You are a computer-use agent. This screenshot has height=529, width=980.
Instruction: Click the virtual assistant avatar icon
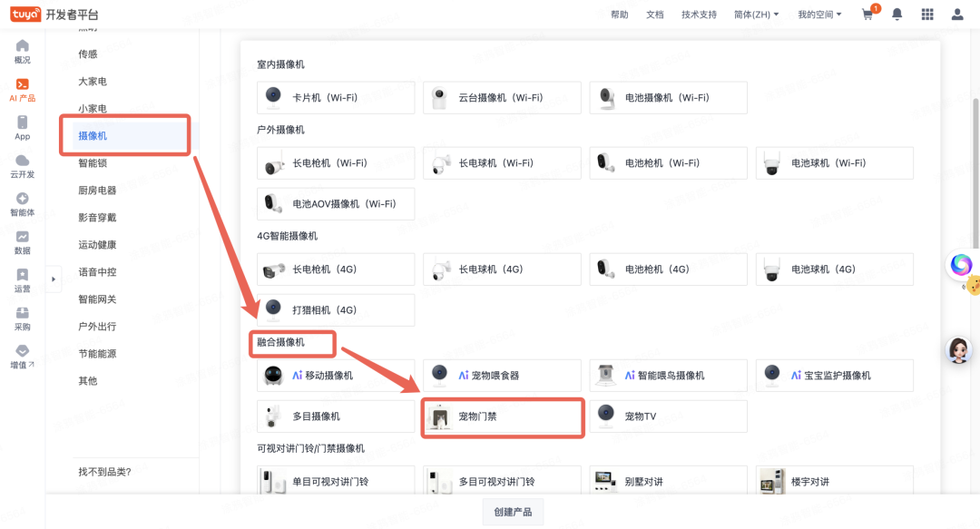point(958,350)
